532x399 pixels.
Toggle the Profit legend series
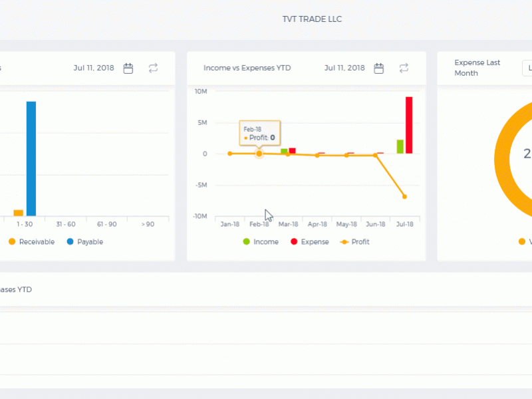pyautogui.click(x=354, y=241)
